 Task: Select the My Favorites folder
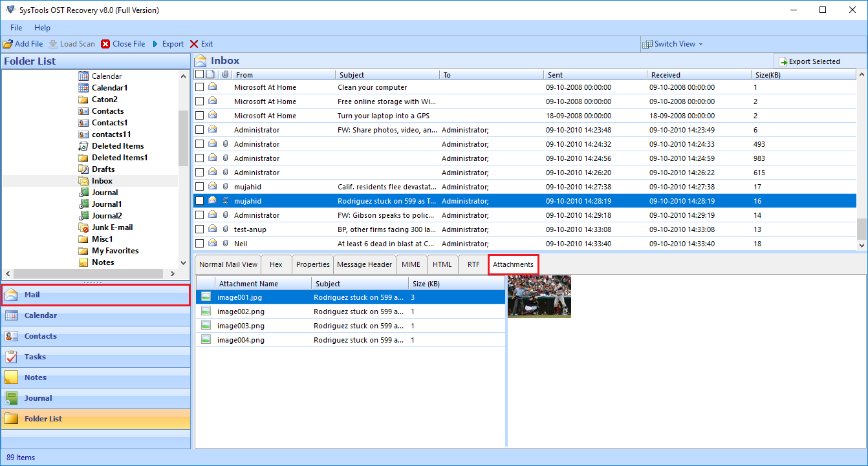click(x=115, y=251)
